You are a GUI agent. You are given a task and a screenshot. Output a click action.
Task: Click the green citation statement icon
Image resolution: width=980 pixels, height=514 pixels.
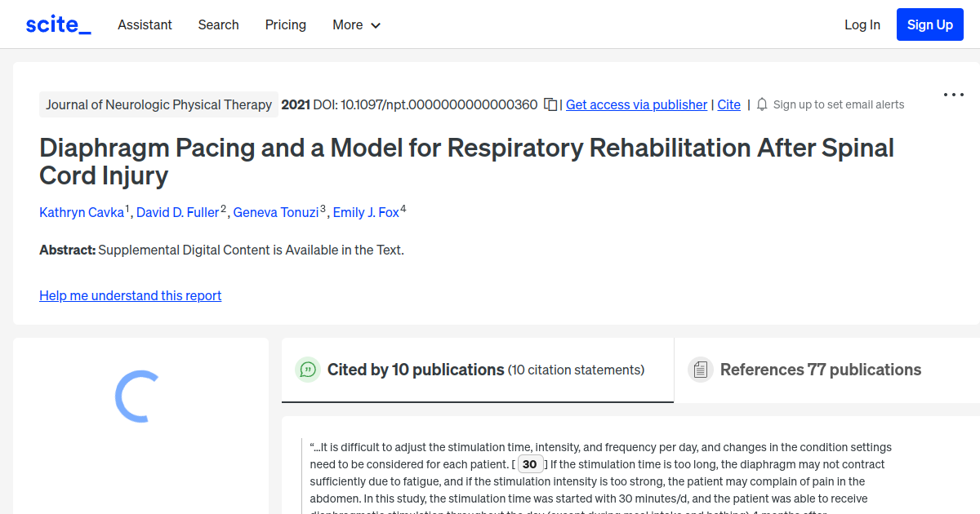[308, 370]
